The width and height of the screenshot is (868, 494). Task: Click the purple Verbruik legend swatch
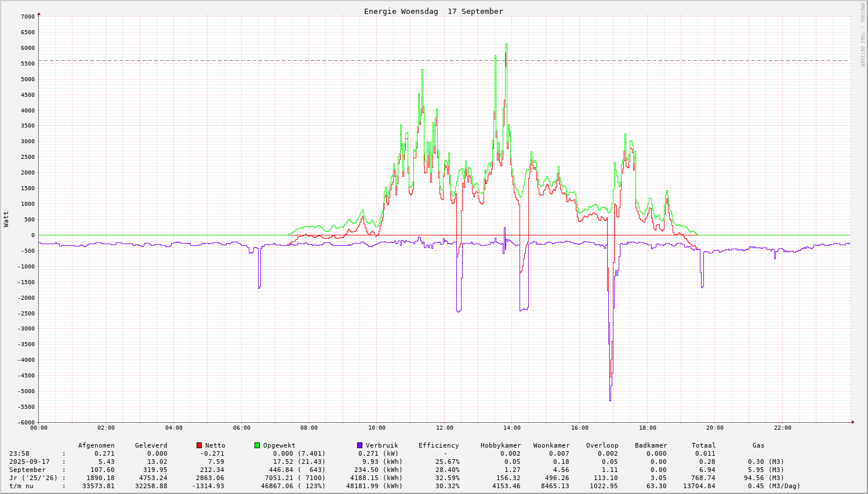(x=359, y=445)
